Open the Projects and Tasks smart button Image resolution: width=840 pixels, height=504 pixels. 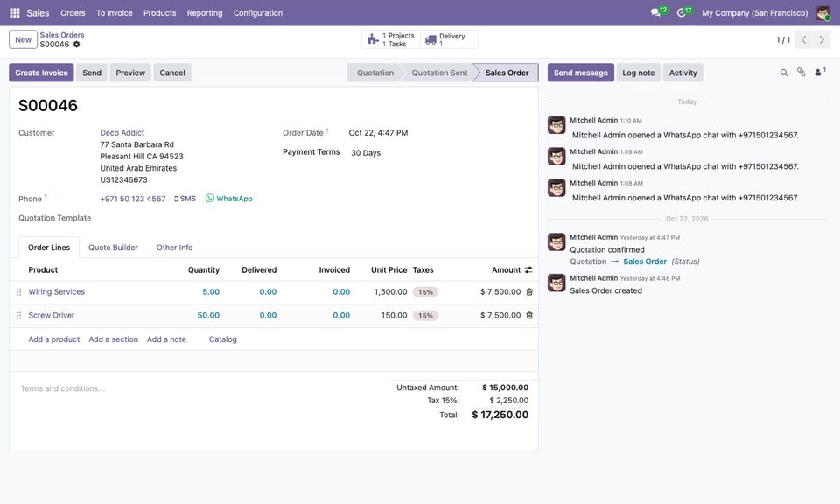[391, 39]
